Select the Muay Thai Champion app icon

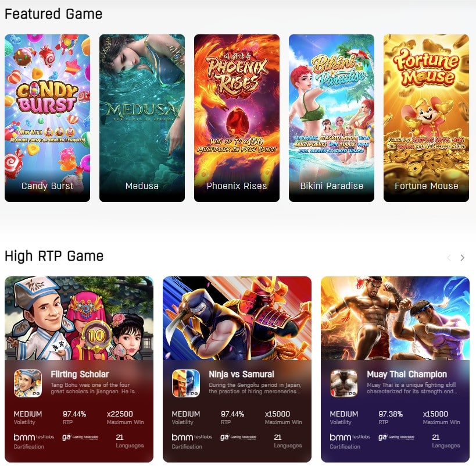pos(344,383)
